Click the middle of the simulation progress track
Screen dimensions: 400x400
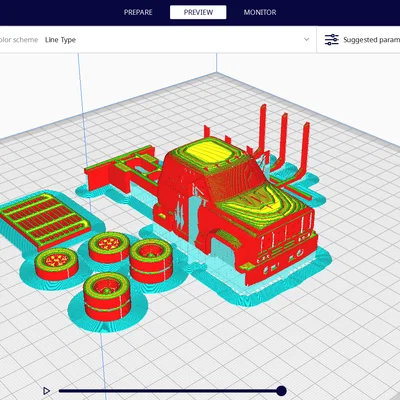170,391
